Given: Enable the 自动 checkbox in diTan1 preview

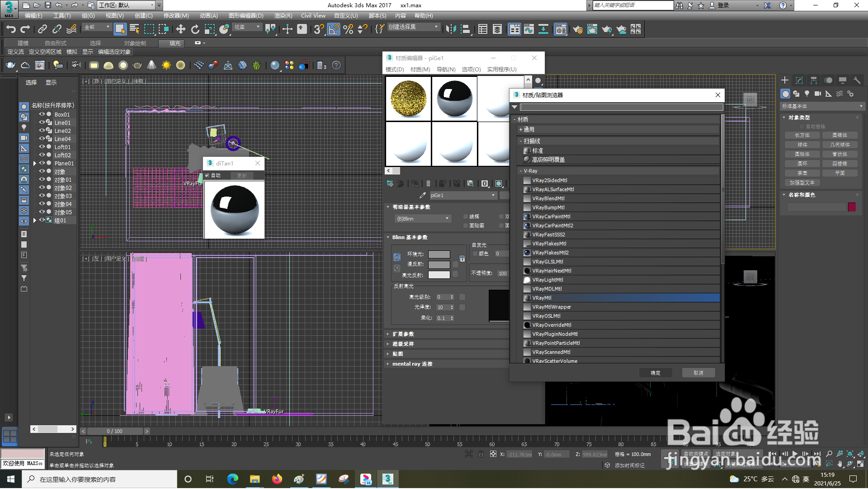Looking at the screenshot, I should point(207,176).
